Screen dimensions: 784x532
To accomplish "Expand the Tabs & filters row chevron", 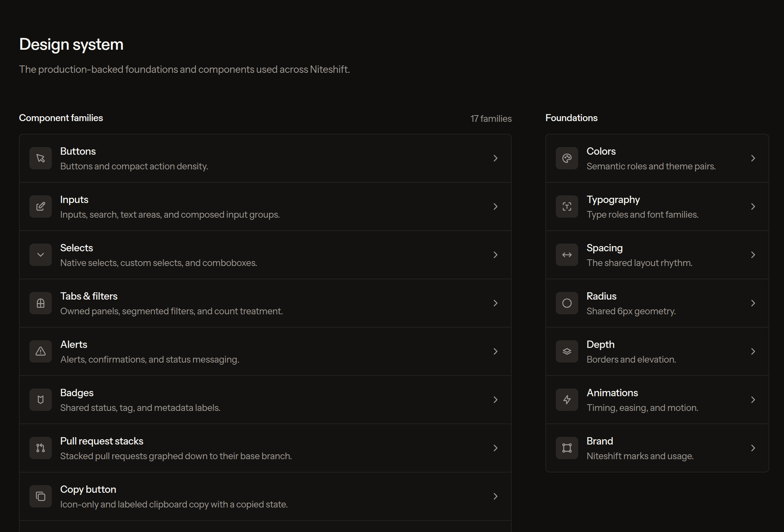I will 496,303.
